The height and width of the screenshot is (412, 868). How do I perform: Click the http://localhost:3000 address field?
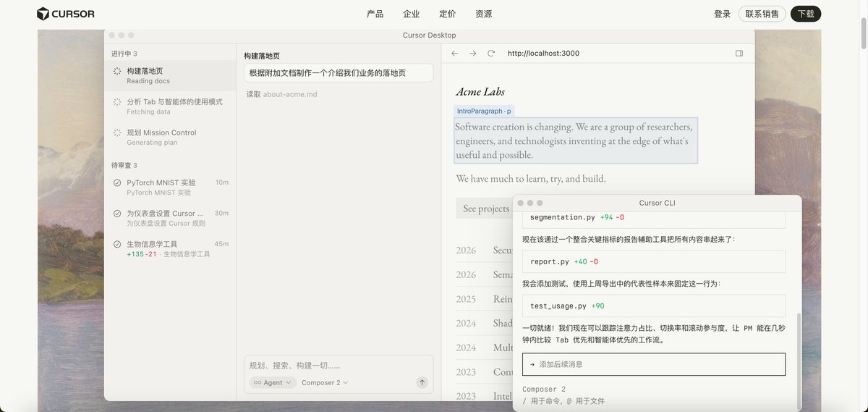543,54
